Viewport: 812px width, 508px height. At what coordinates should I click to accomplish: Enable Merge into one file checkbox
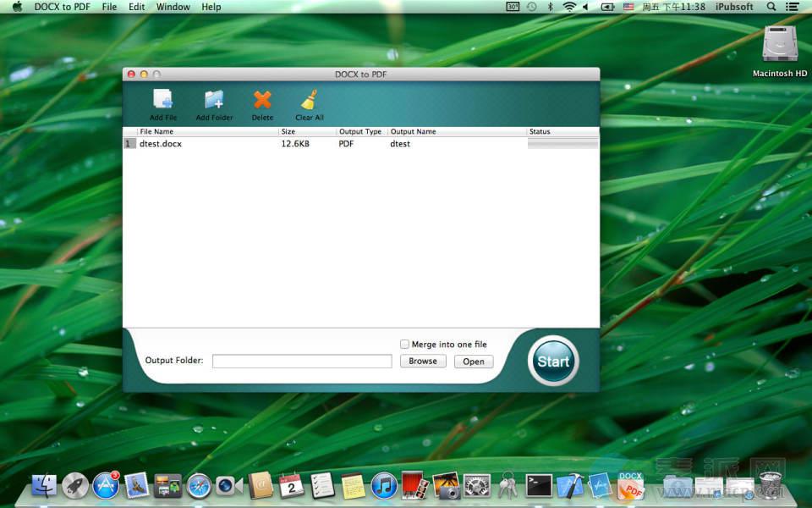405,345
